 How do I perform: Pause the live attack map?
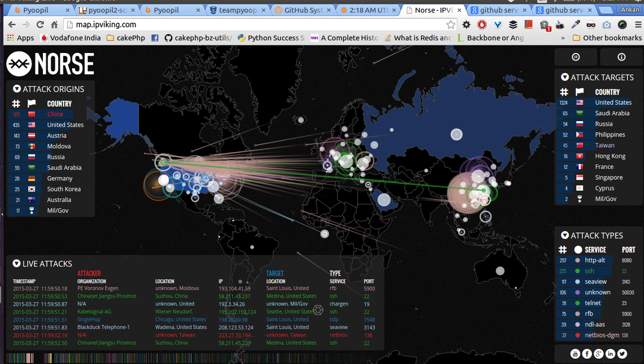(575, 57)
